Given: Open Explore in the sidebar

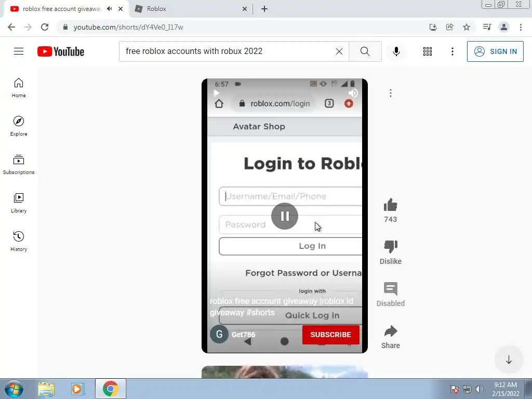Looking at the screenshot, I should point(19,126).
